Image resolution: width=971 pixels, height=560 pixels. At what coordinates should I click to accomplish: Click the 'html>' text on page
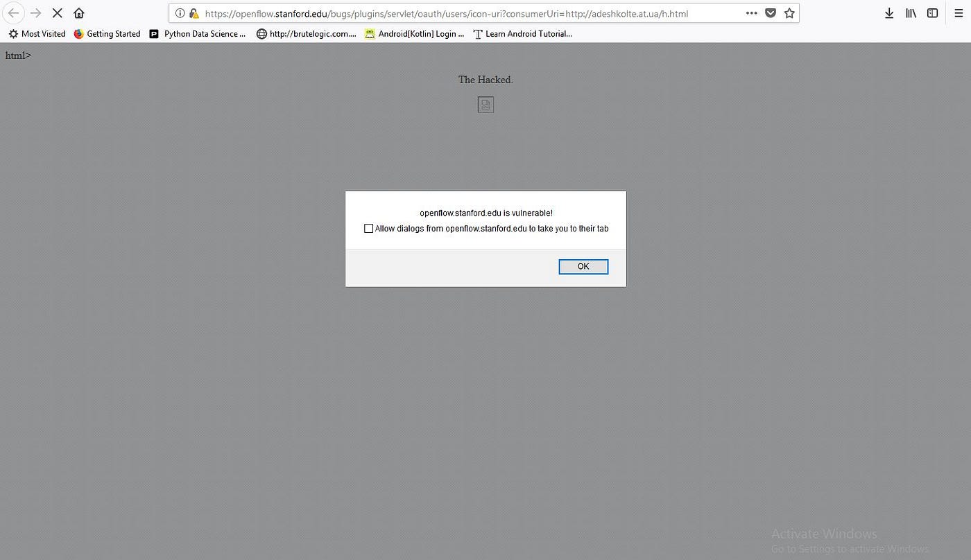point(18,55)
